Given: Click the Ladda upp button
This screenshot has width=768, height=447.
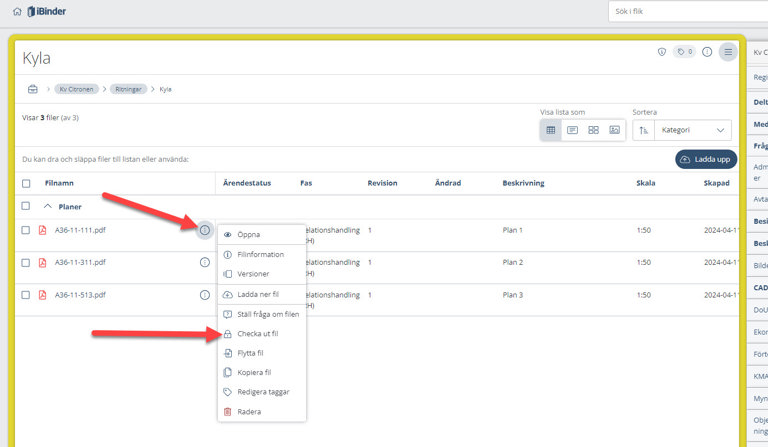Looking at the screenshot, I should 706,159.
